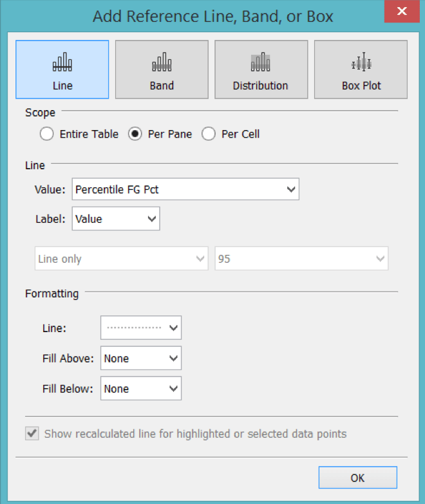
Task: Click the Band tab label text
Action: tap(162, 86)
